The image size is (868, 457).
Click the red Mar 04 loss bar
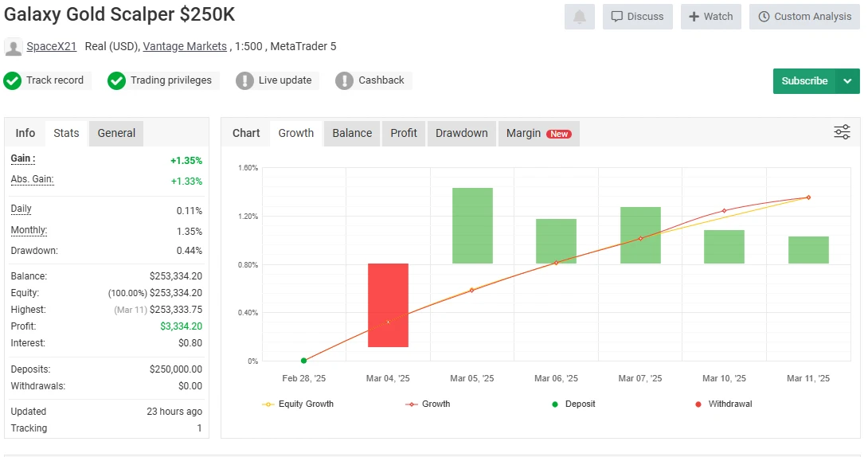(x=388, y=305)
